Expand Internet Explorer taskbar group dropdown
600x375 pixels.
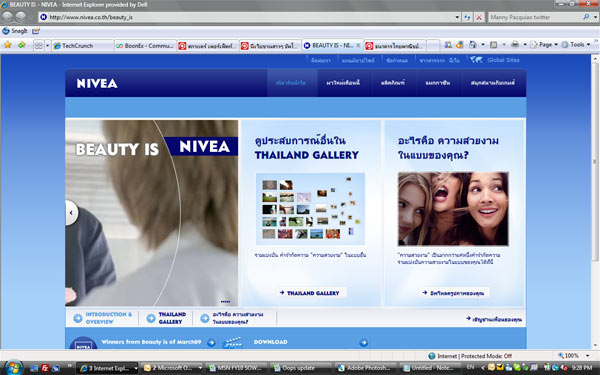[135, 368]
